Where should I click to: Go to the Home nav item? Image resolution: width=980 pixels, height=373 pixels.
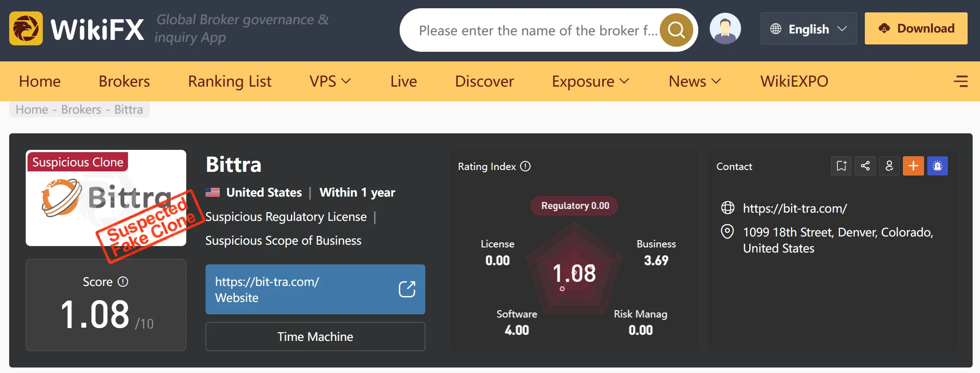coord(40,81)
